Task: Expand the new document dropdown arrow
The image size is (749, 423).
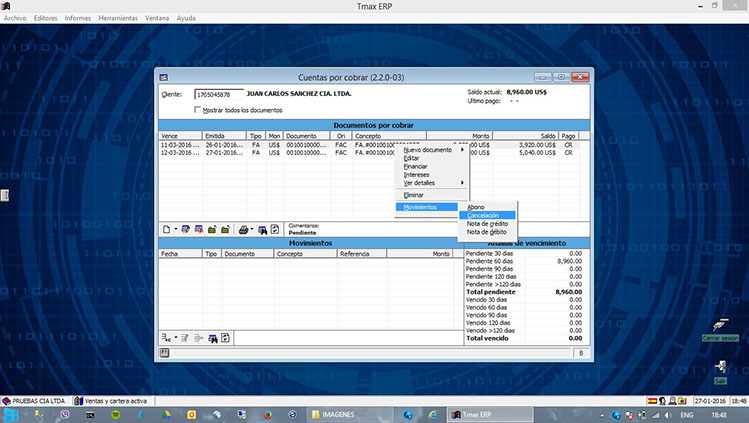Action: pos(176,230)
